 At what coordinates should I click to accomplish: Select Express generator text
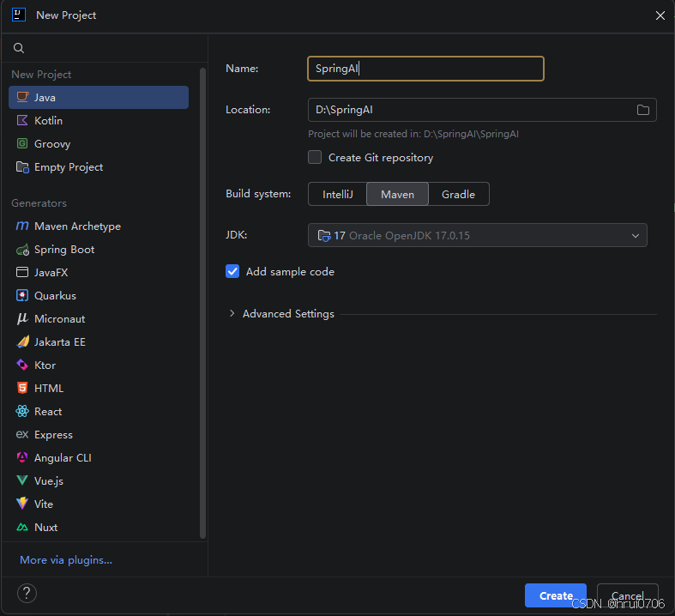pos(53,435)
